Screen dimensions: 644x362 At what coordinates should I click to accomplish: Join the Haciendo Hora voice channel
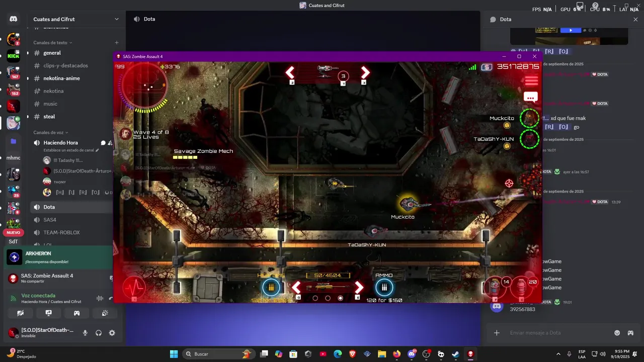tap(60, 143)
